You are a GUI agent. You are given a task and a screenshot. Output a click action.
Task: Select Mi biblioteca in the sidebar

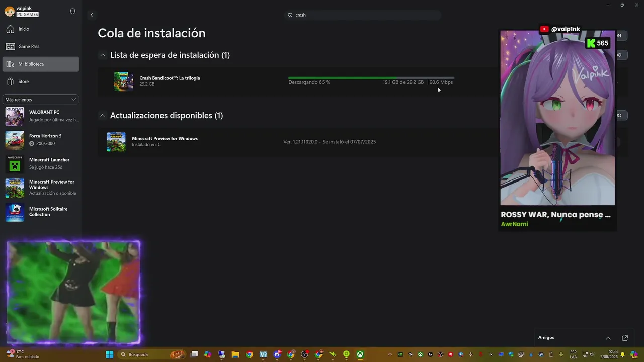[40, 64]
